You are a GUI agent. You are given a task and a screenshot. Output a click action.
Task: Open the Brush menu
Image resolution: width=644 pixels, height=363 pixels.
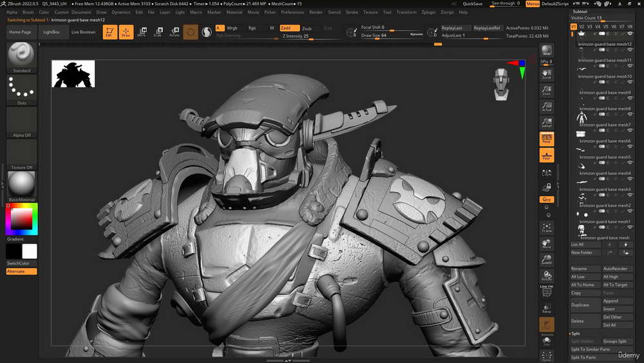point(28,12)
